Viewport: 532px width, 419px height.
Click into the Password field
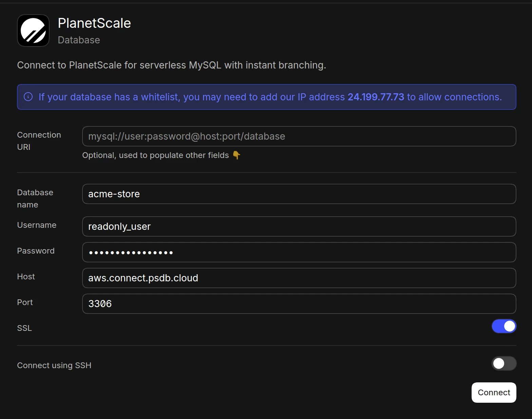point(299,252)
